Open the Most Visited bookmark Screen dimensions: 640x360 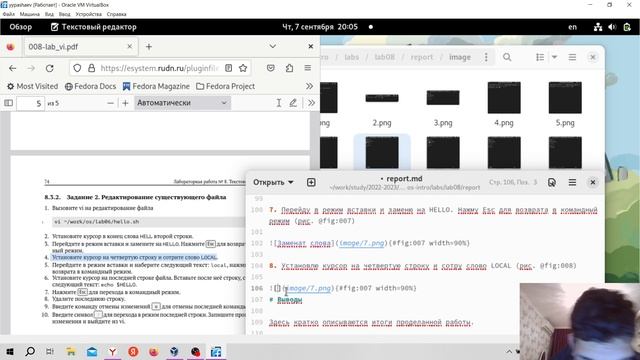pyautogui.click(x=32, y=87)
